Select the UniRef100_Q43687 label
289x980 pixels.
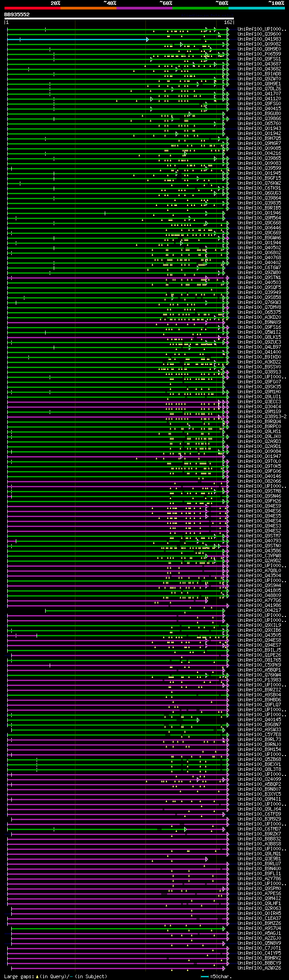pyautogui.click(x=259, y=64)
